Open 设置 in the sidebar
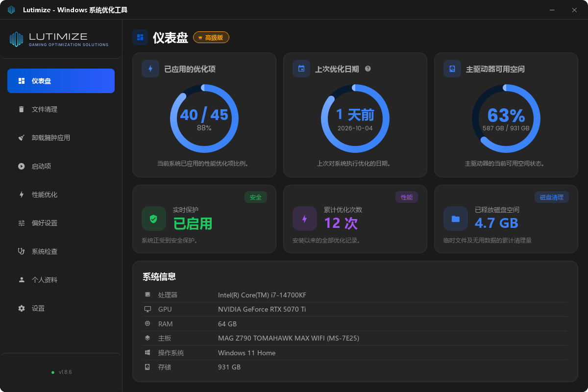588x392 pixels. (x=61, y=308)
